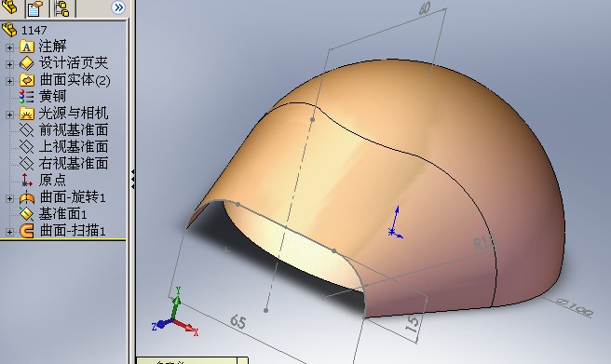Select 右视基准面 in the tree
The width and height of the screenshot is (611, 364).
click(x=74, y=164)
